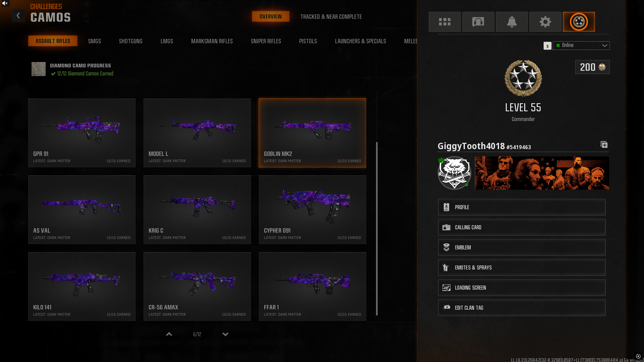Viewport: 644px width, 362px height.
Task: Open the Emotes & Sprays button
Action: click(x=522, y=267)
